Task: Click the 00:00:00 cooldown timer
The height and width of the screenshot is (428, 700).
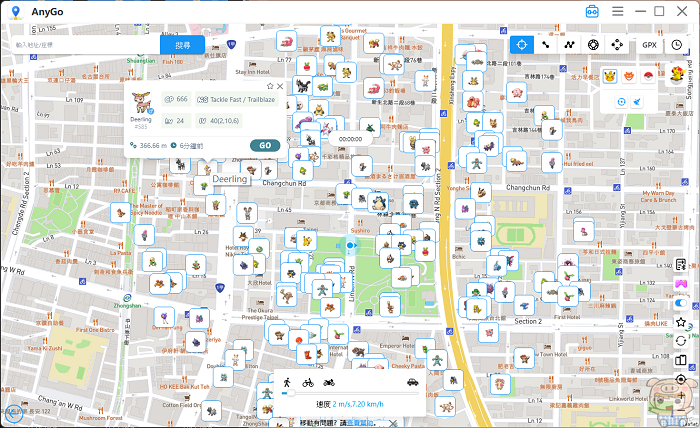Action: coord(350,139)
